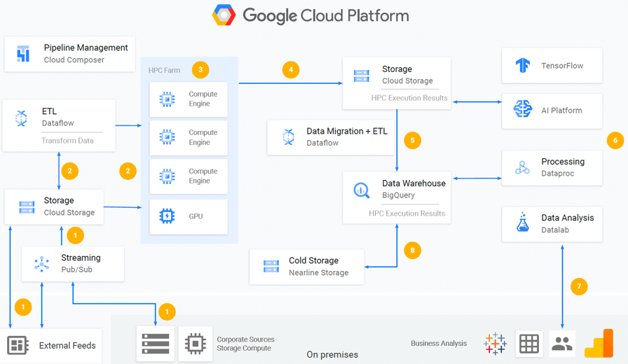This screenshot has height=364, width=628.
Task: Click the people group icon in Business Analysis
Action: pos(562,344)
